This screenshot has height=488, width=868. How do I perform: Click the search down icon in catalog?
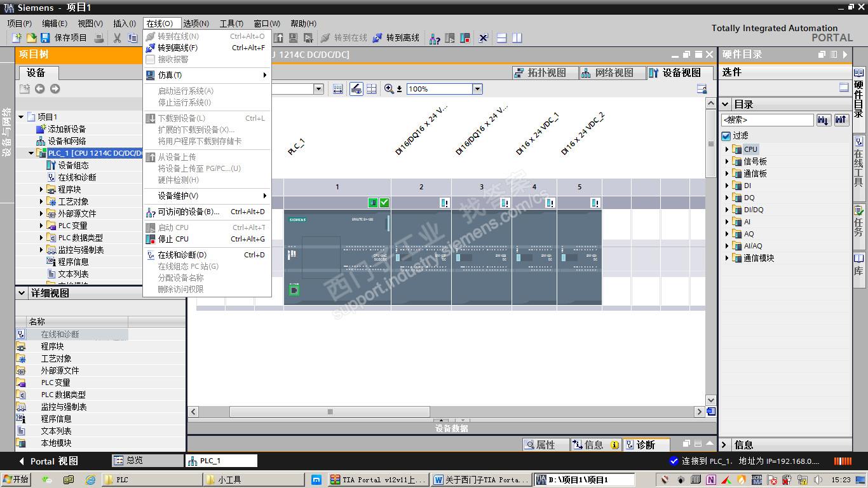click(824, 119)
